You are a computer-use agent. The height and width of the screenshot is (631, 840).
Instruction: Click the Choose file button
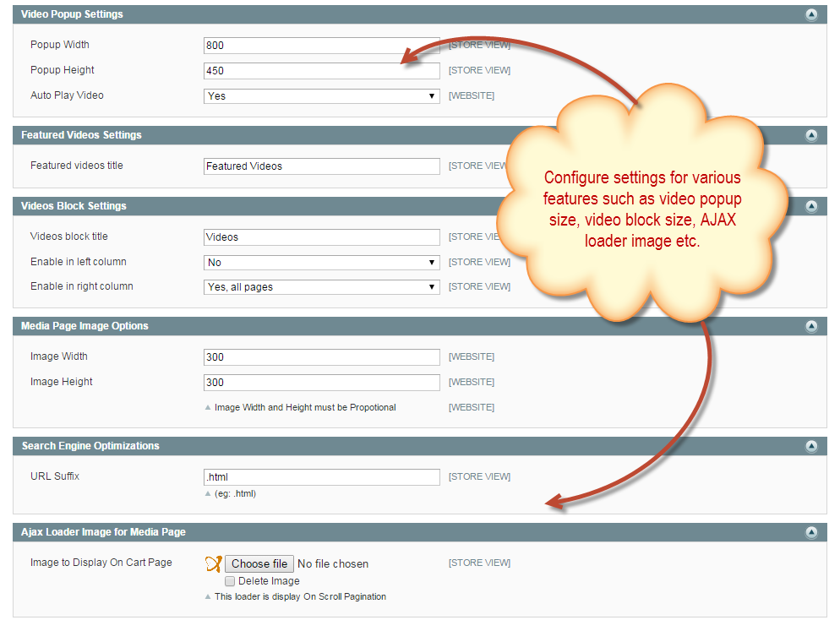click(x=259, y=563)
